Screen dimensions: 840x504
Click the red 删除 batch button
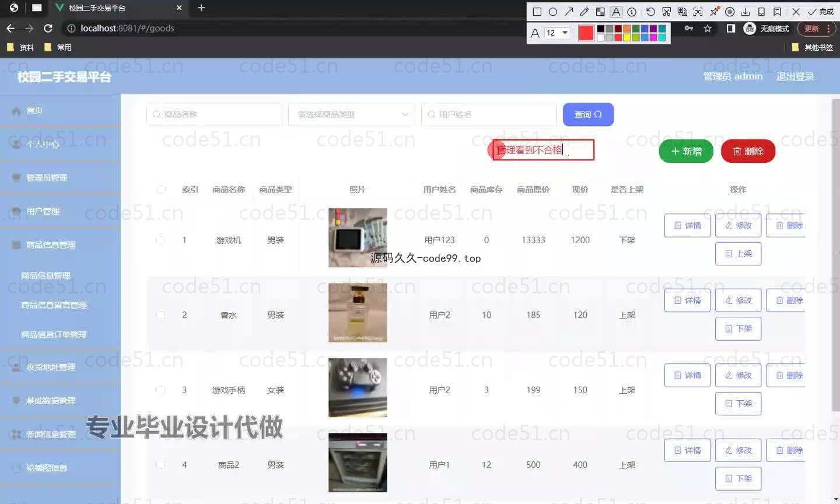click(748, 151)
